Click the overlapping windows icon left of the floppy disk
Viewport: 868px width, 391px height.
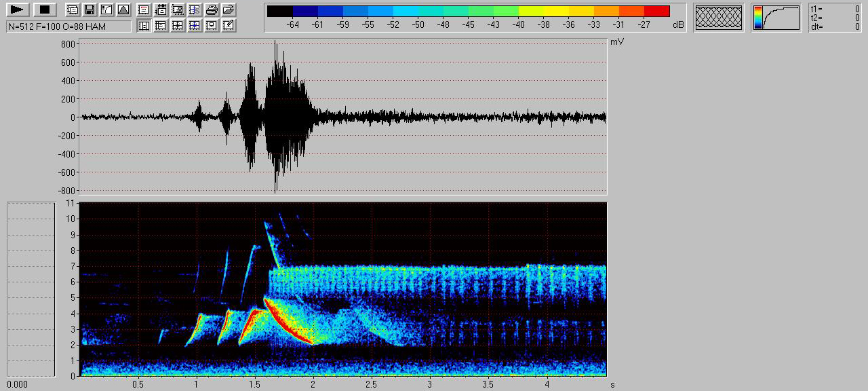73,10
